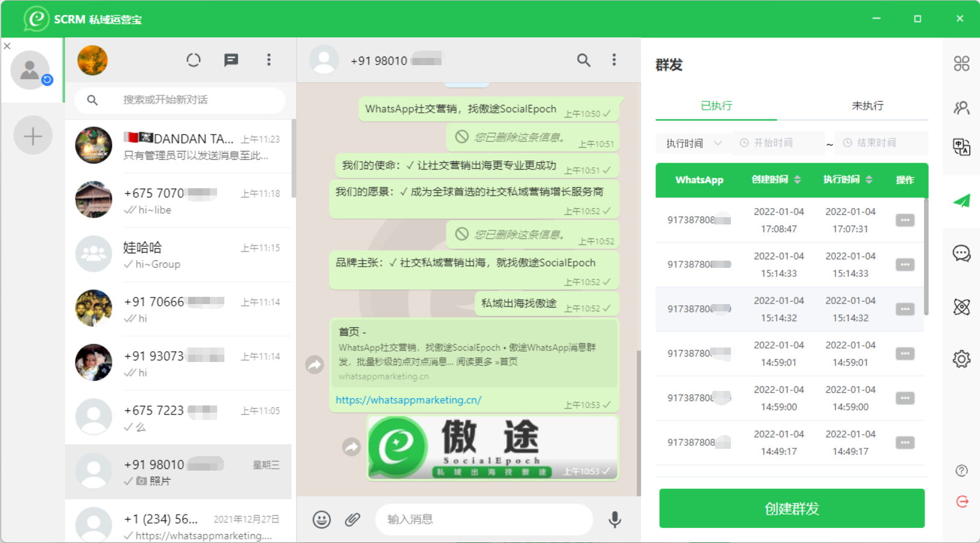Screen dimensions: 980x543
Task: Select the +91 98010 chat with 照片
Action: tap(179, 472)
